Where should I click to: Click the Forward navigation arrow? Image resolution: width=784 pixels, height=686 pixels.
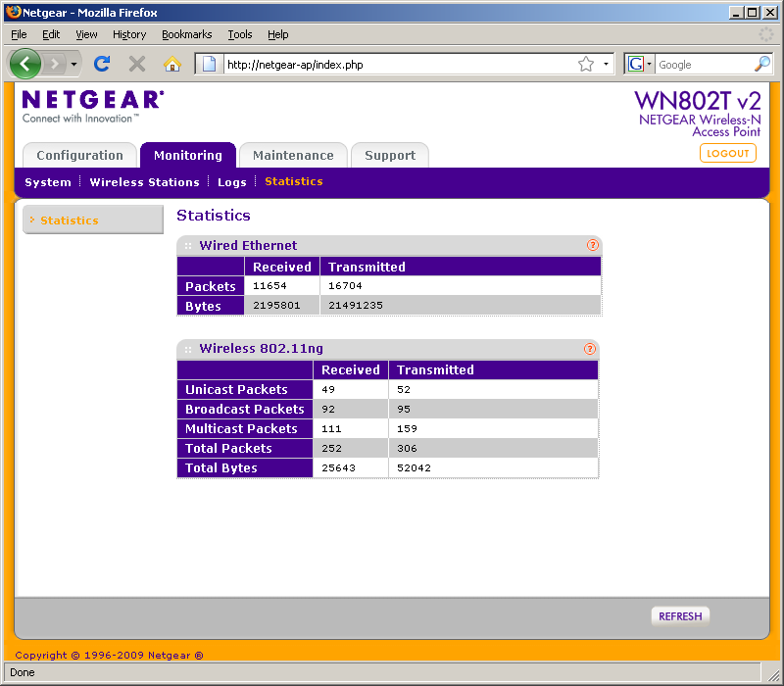pyautogui.click(x=55, y=64)
